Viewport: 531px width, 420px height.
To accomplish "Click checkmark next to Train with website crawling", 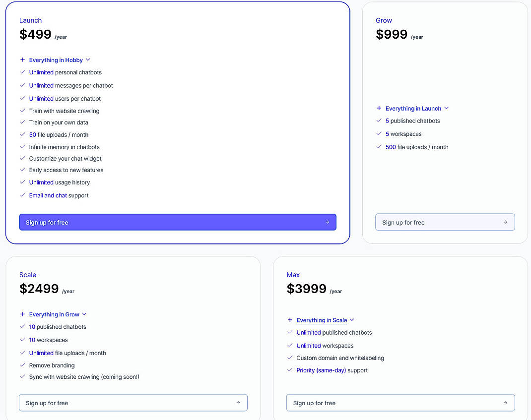I will tap(22, 111).
